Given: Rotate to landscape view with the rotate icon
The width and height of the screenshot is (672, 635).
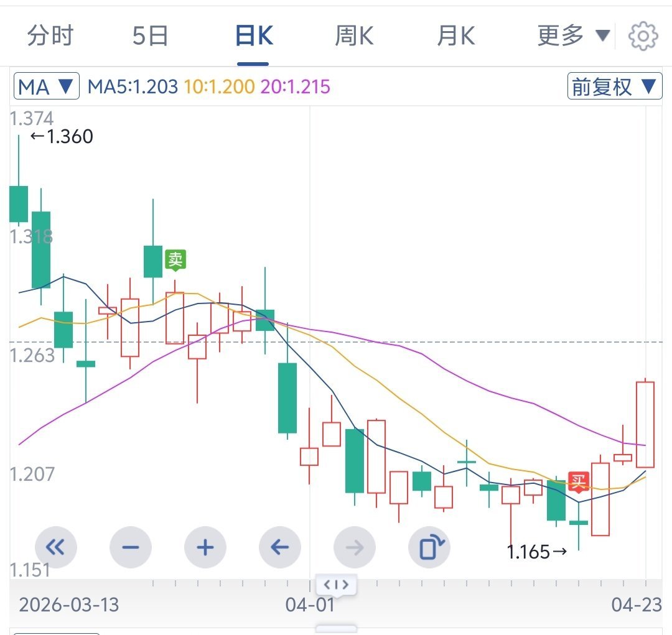Looking at the screenshot, I should [x=429, y=547].
